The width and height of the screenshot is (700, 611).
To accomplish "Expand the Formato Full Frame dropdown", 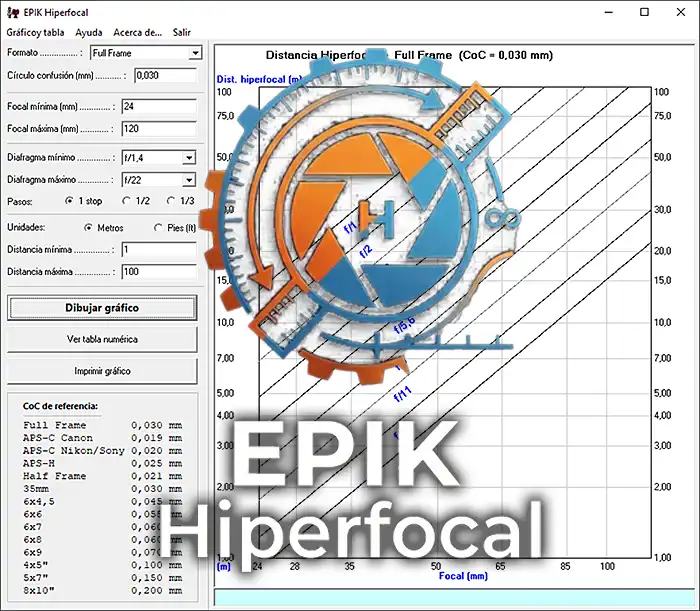I will (x=195, y=53).
